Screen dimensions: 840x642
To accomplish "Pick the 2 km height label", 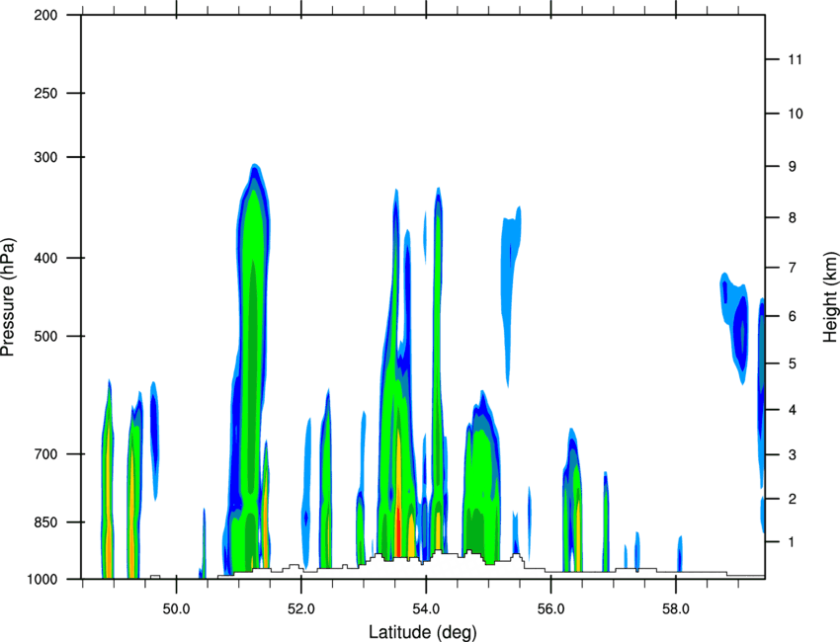I will (x=793, y=499).
